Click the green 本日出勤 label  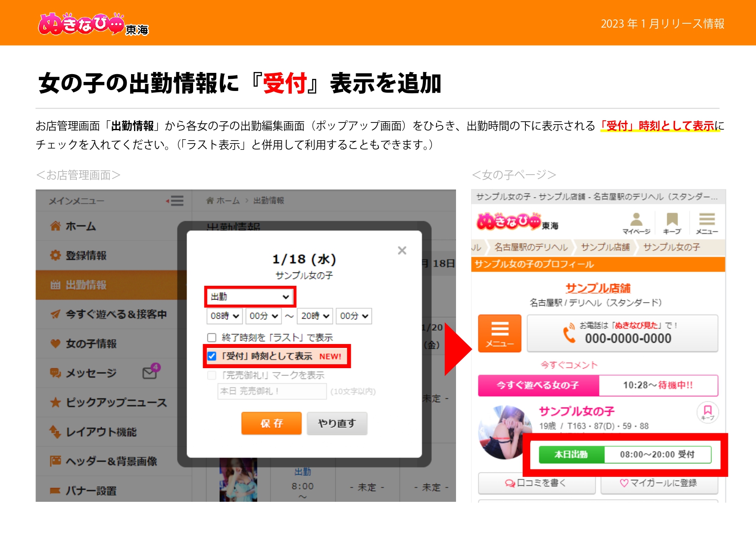tap(571, 454)
